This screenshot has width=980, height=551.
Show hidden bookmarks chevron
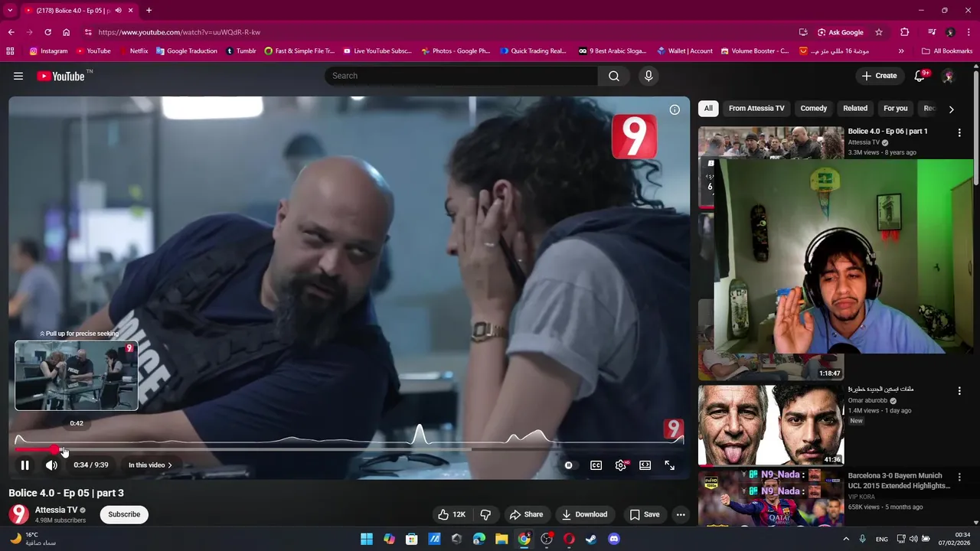point(901,51)
